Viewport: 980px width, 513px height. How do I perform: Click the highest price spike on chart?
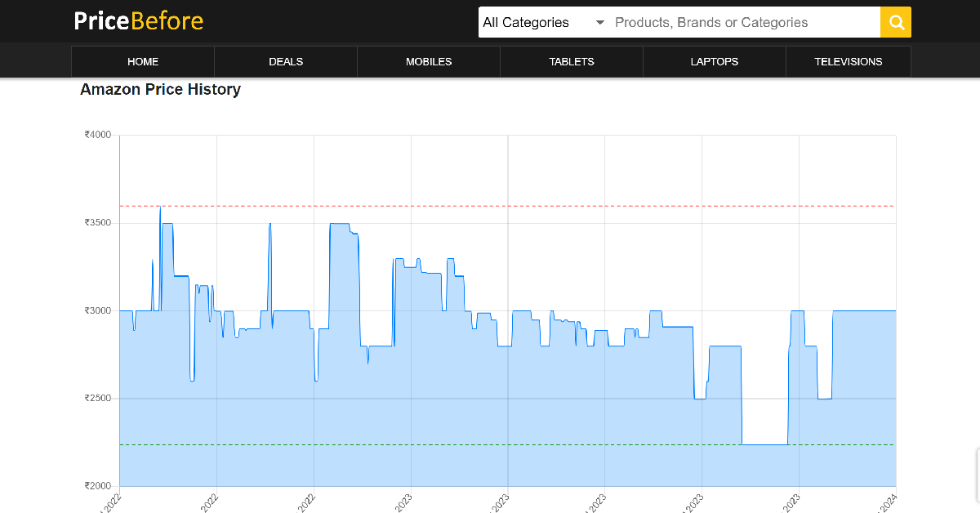[x=159, y=207]
